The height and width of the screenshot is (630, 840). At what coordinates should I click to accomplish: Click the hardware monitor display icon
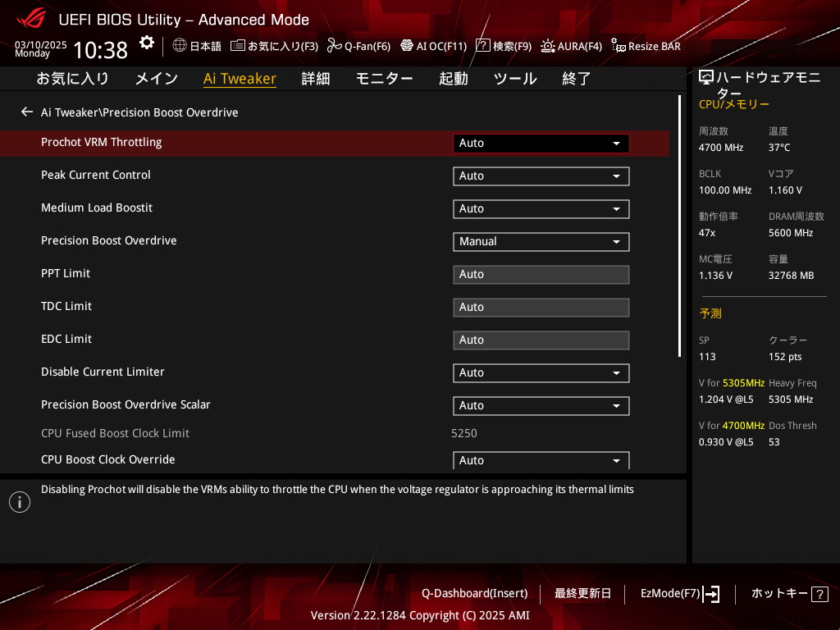coord(706,78)
